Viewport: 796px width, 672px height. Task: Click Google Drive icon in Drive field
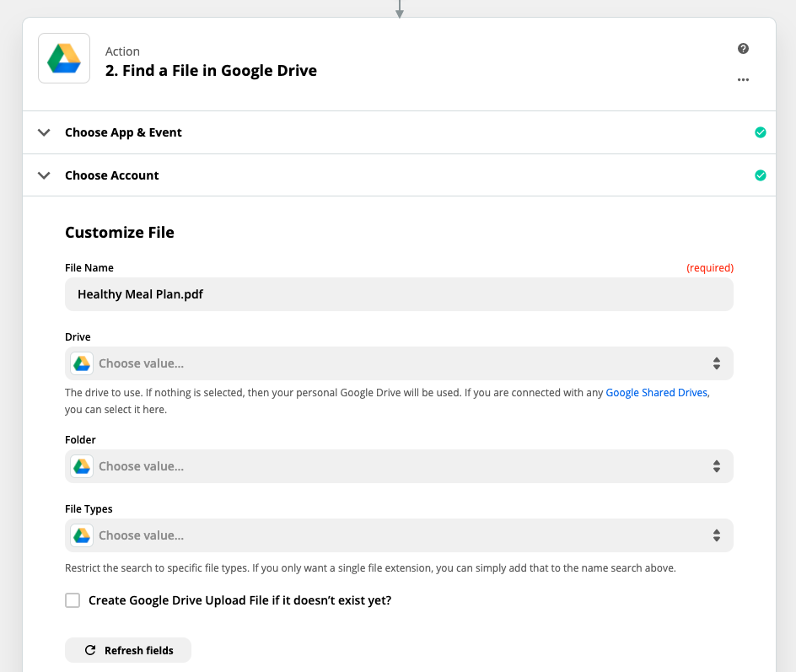82,363
